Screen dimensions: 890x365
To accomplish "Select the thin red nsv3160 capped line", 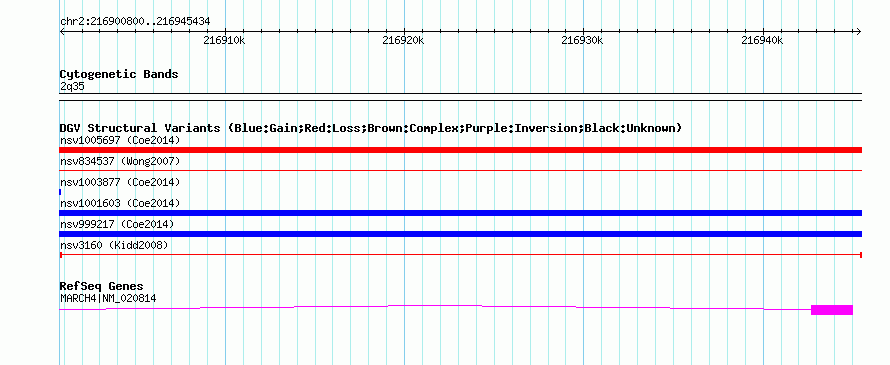I will click(460, 255).
